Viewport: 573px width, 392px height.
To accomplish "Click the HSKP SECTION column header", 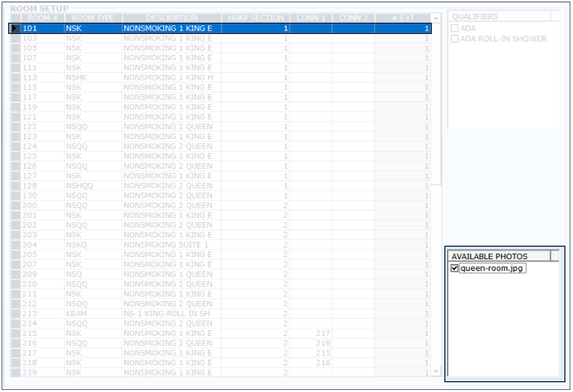I will coord(255,18).
